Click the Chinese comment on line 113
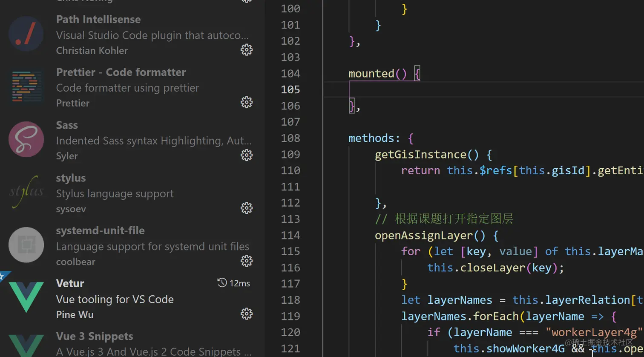 click(444, 219)
